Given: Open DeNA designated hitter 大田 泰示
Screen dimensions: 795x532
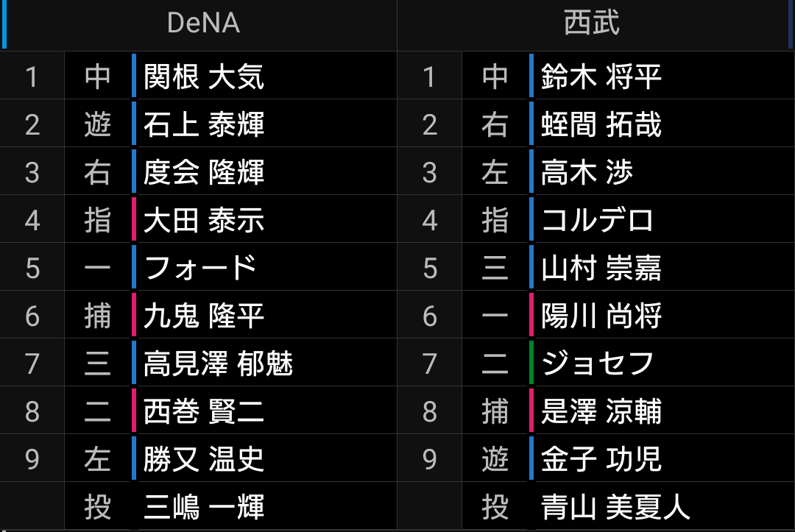Looking at the screenshot, I should tap(204, 220).
